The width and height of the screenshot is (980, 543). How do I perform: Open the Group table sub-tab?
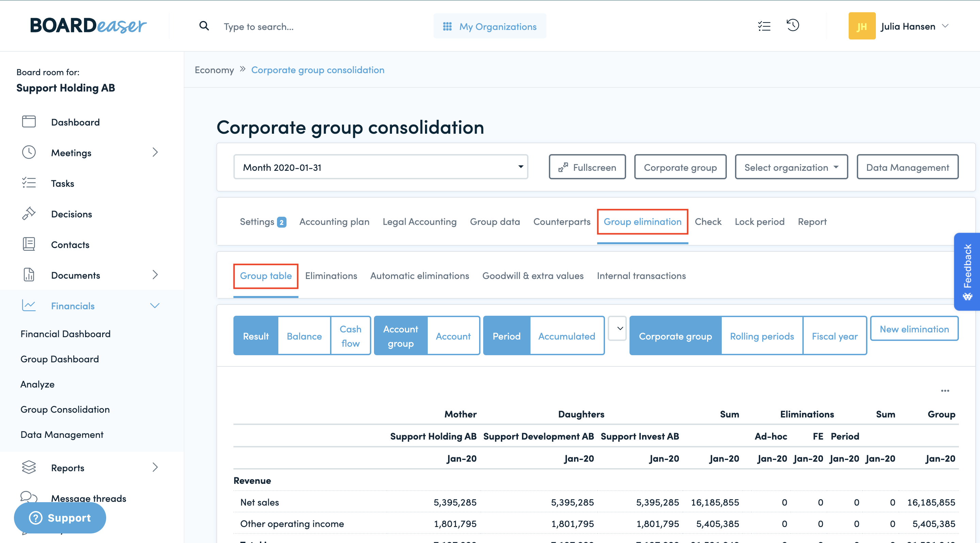coord(265,276)
